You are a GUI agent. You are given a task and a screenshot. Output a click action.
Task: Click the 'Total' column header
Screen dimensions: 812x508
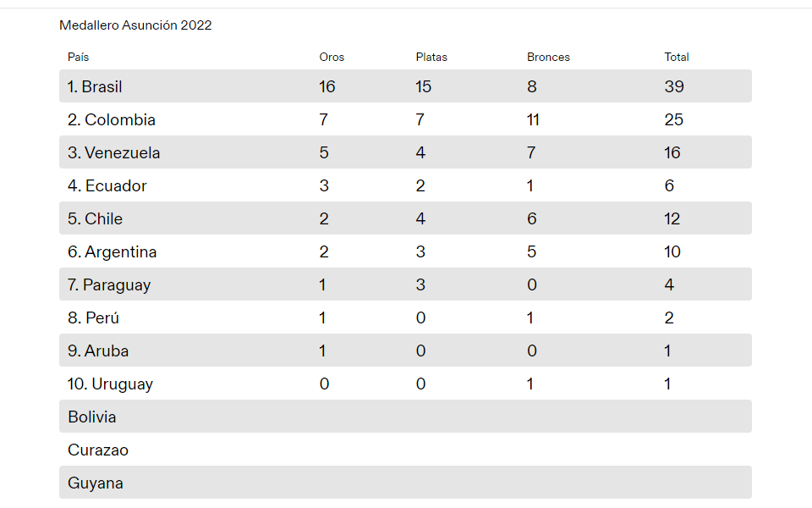[677, 58]
